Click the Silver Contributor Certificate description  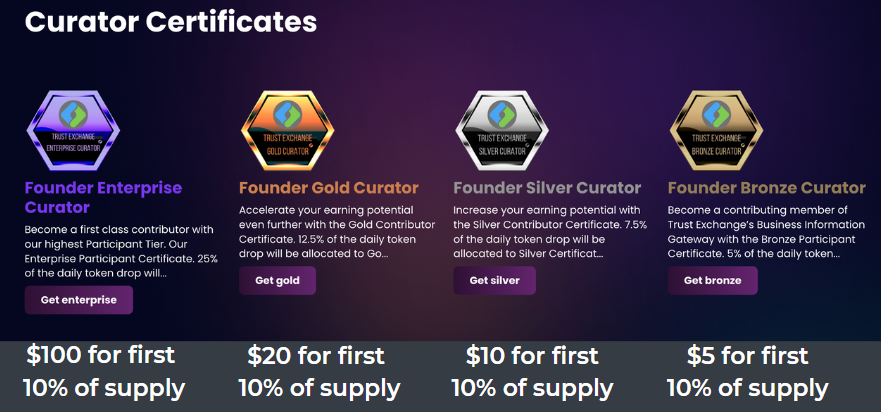click(x=550, y=232)
